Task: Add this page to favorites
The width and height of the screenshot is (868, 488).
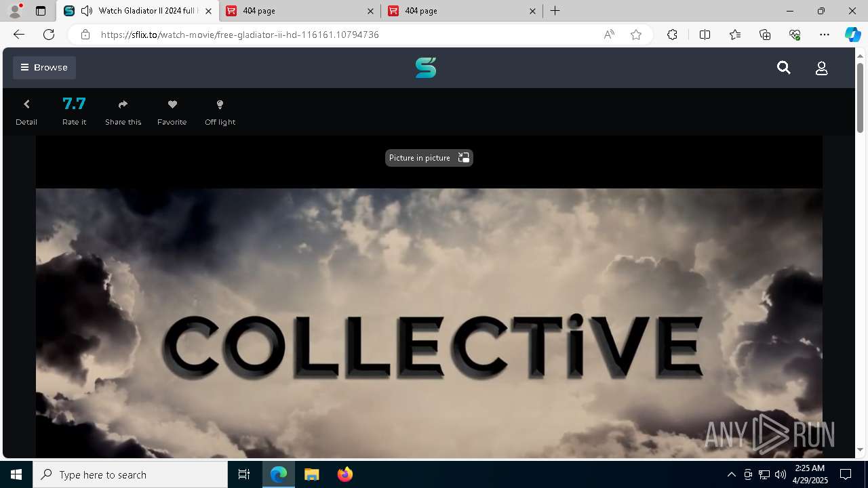Action: (x=636, y=35)
